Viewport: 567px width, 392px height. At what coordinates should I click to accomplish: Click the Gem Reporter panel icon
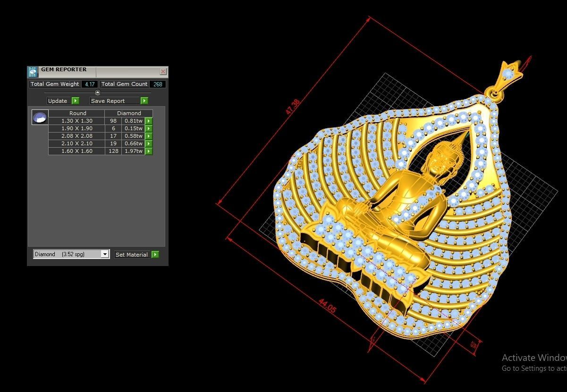32,72
